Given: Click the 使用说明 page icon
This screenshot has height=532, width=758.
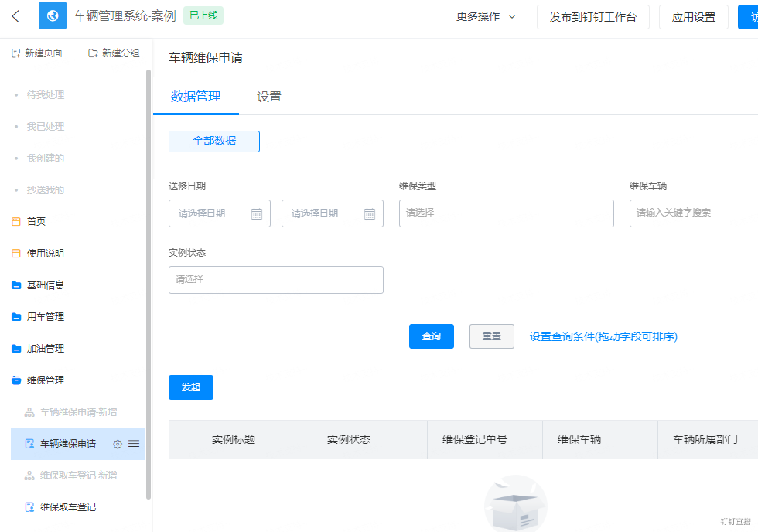Looking at the screenshot, I should point(16,253).
